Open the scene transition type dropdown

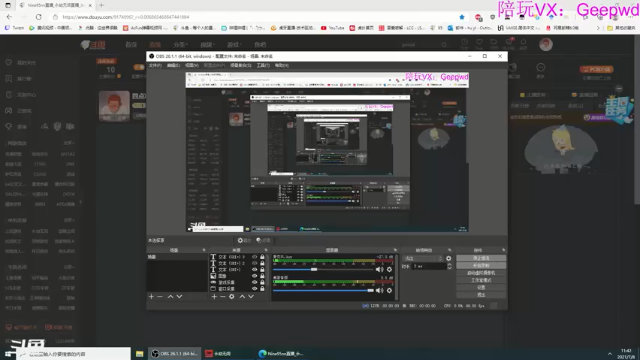click(x=423, y=258)
